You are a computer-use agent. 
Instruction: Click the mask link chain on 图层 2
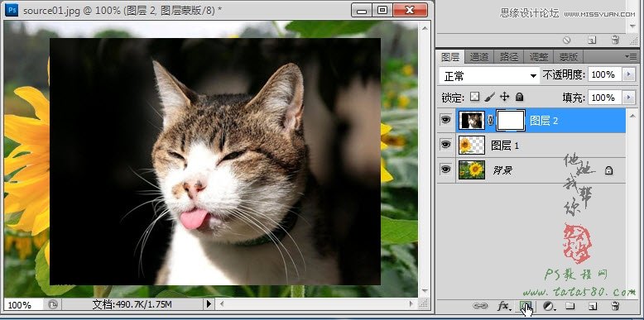point(490,120)
